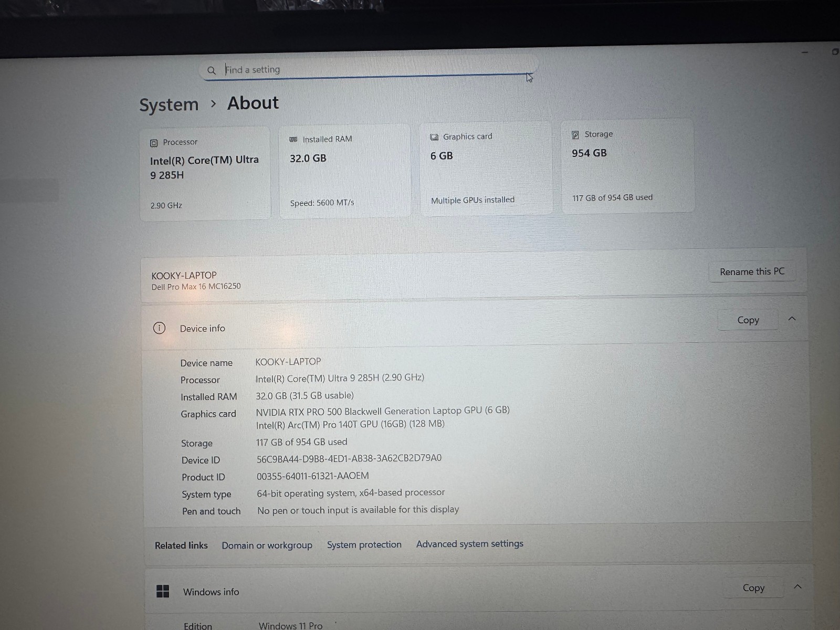Viewport: 840px width, 630px height.
Task: Click the Processor chip icon
Action: (154, 143)
